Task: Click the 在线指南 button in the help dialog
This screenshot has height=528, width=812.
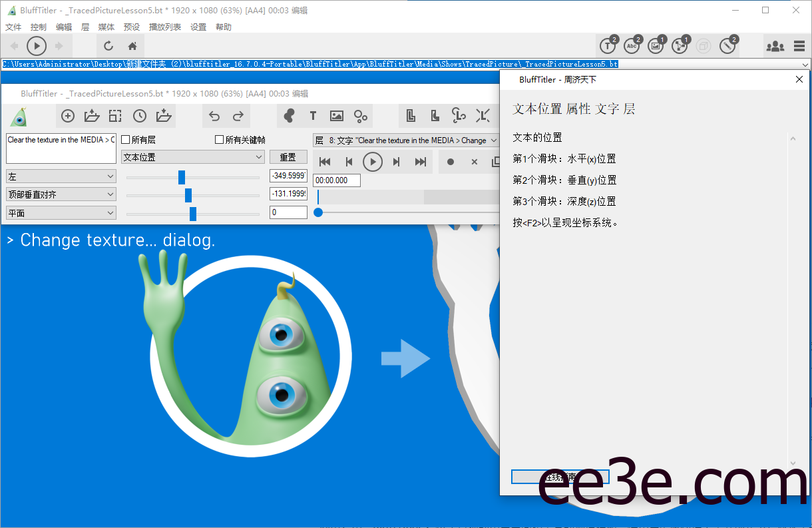Action: [x=560, y=477]
